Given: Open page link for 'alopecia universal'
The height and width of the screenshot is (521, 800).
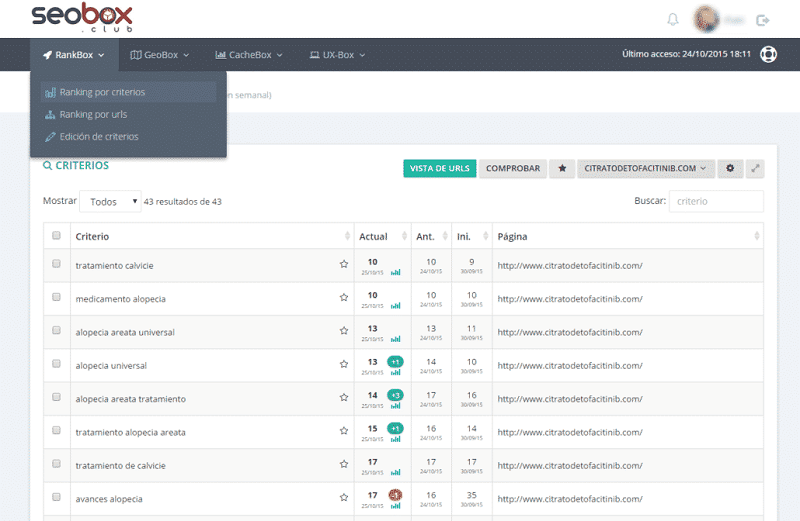Looking at the screenshot, I should [570, 365].
